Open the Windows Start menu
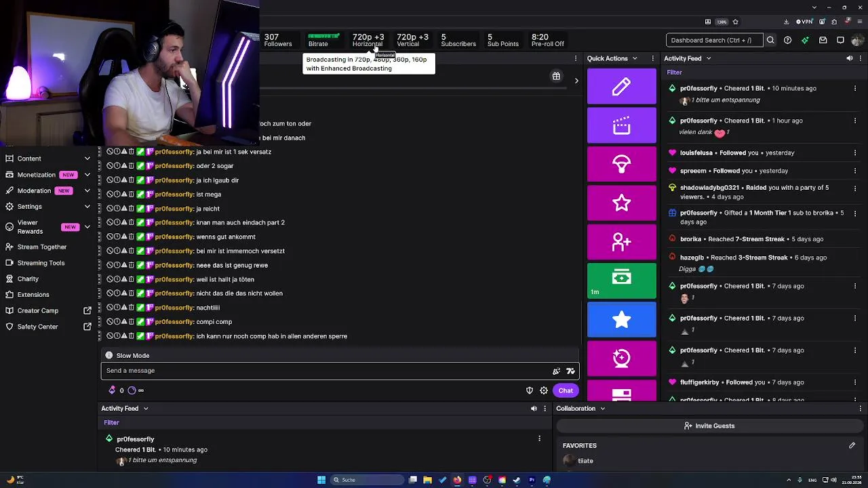 (x=321, y=480)
